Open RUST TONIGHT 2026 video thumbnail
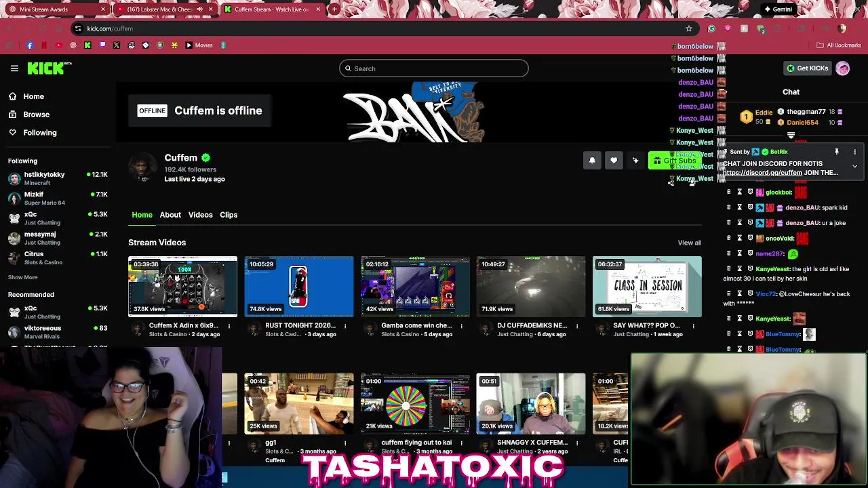 point(299,287)
